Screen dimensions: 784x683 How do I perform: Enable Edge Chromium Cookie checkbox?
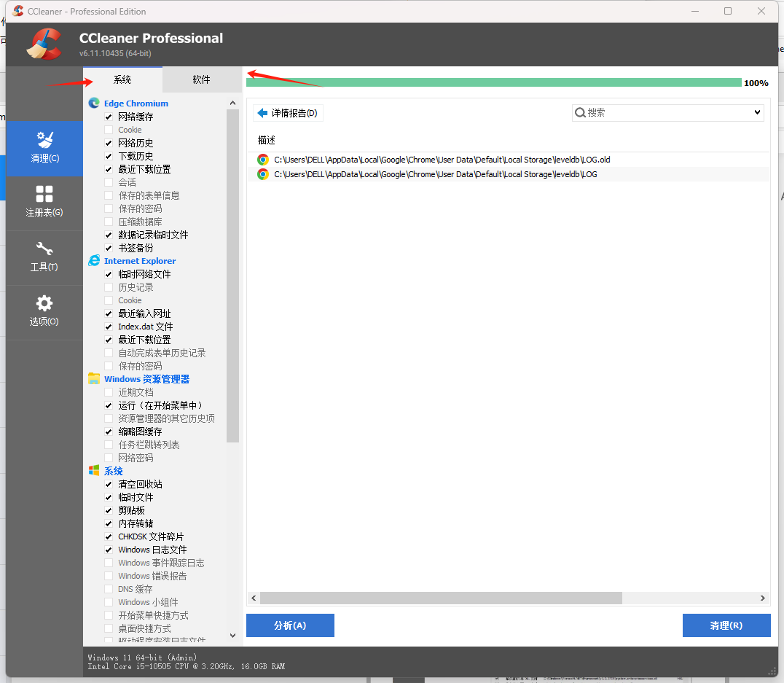pos(109,130)
